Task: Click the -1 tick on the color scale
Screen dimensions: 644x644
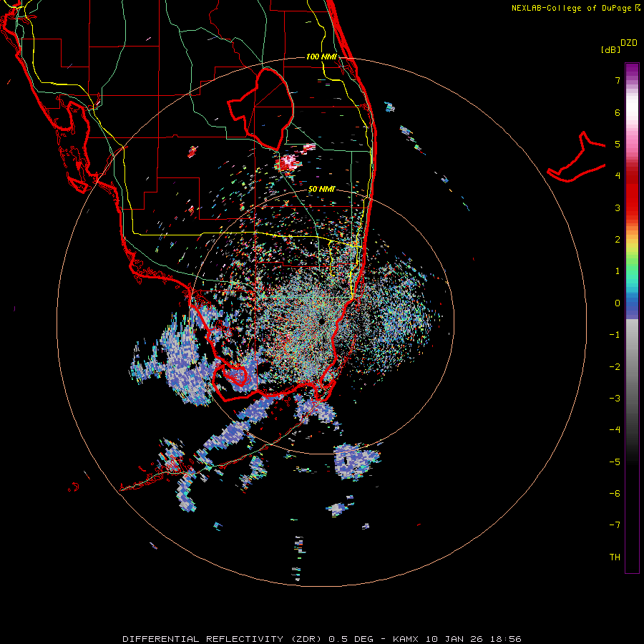Action: tap(615, 335)
